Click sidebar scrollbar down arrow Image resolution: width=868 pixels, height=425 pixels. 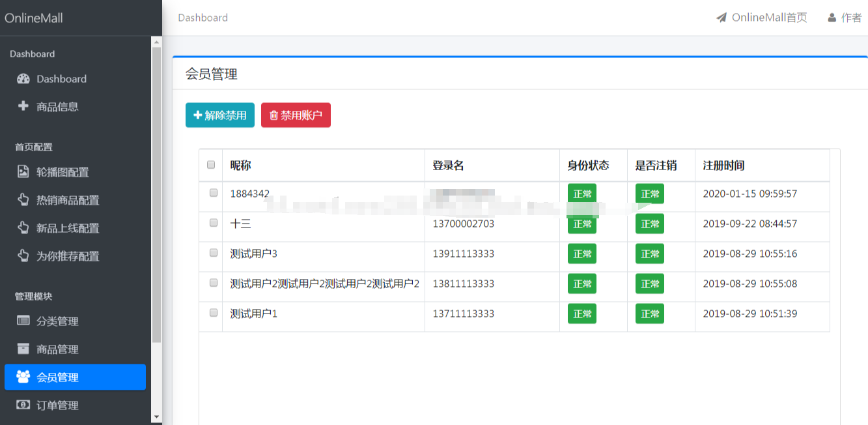(x=156, y=417)
